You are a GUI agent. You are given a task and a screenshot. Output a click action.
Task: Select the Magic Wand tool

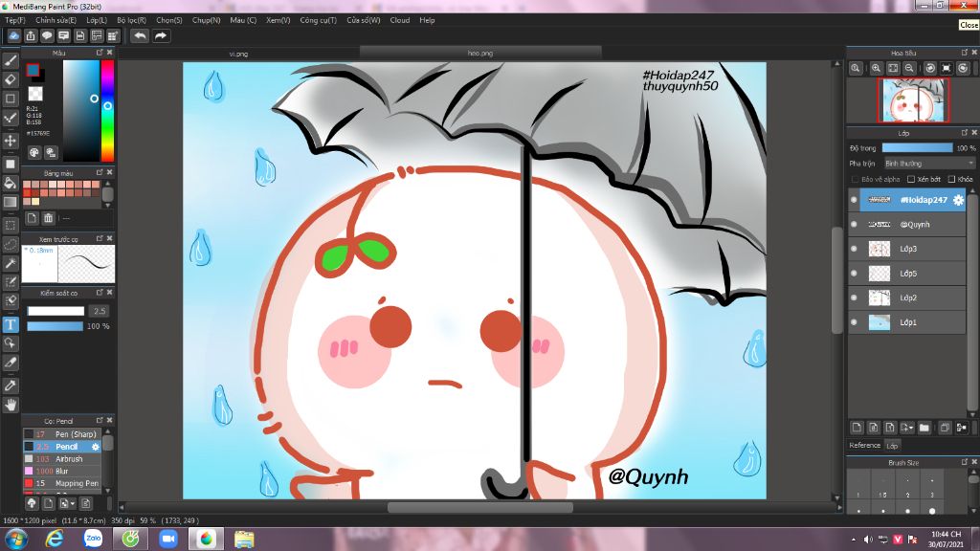(x=11, y=263)
